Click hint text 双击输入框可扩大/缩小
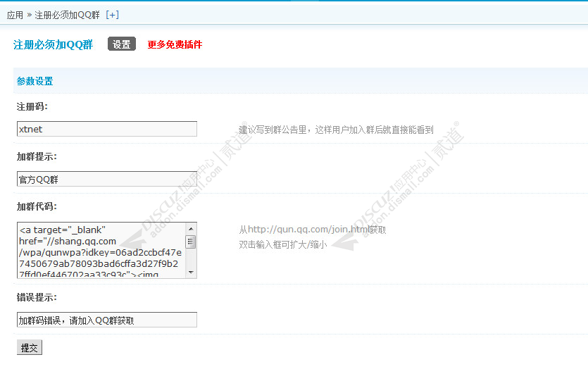 pos(283,244)
